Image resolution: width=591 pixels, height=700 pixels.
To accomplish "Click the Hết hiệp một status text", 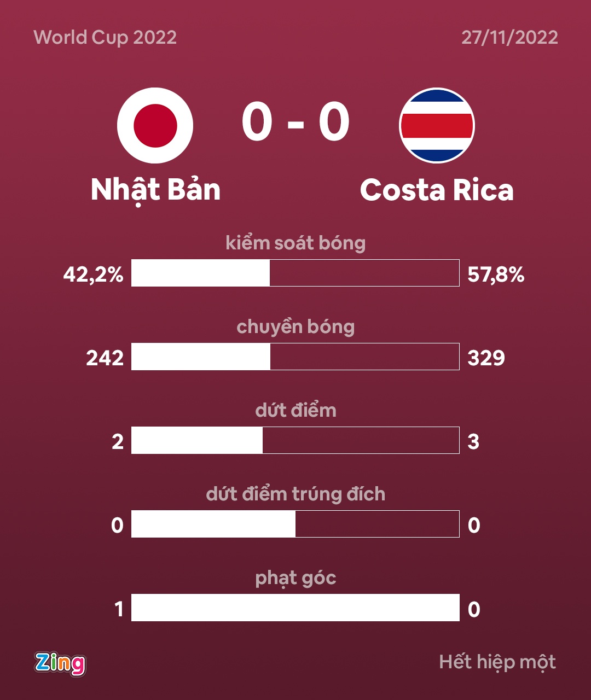I will [497, 662].
